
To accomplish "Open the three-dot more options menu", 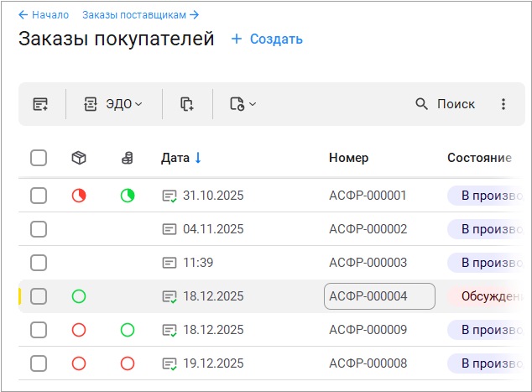I will tap(503, 104).
